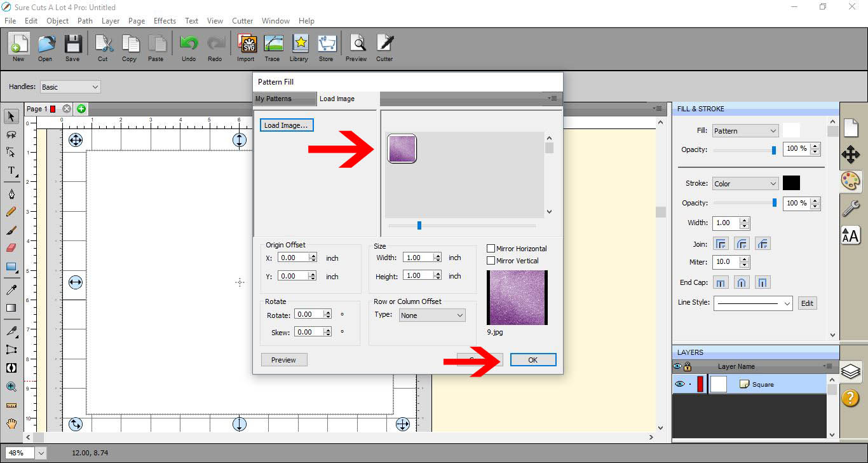Select the arrow Selection tool
Screen dimensions: 868x463
tap(11, 116)
